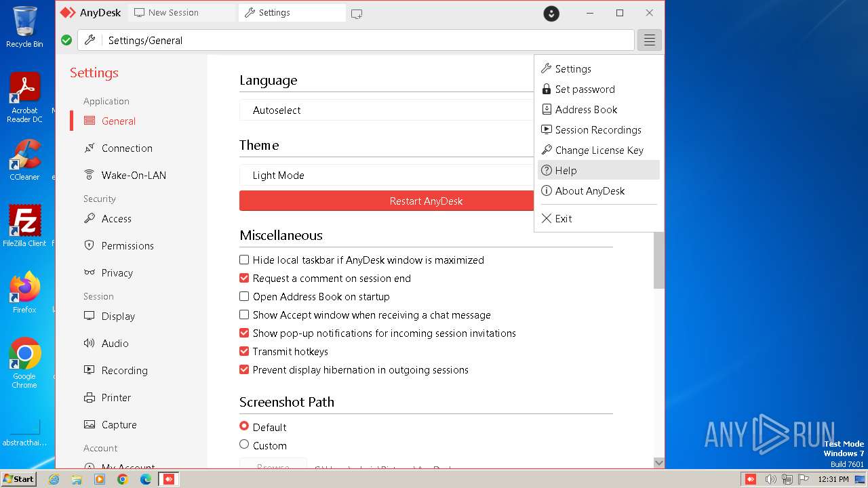Select the Firefox desktop shortcut
Image resolution: width=868 pixels, height=488 pixels.
[x=24, y=292]
